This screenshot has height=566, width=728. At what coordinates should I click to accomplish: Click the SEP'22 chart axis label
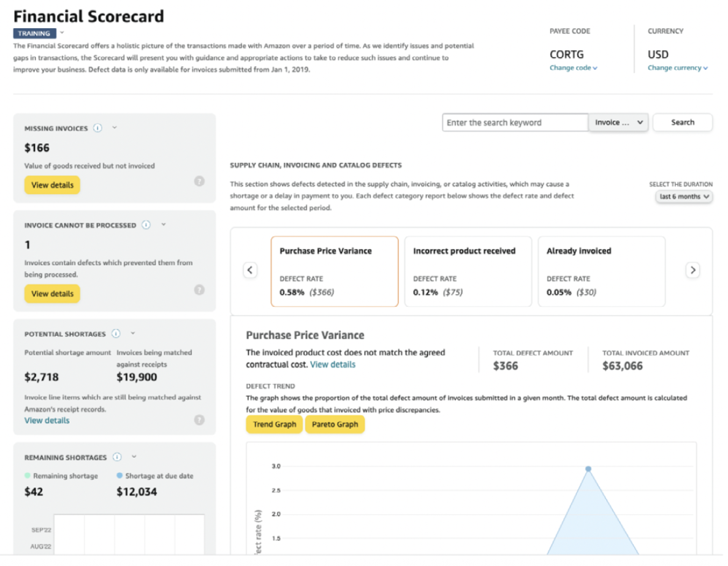point(41,530)
